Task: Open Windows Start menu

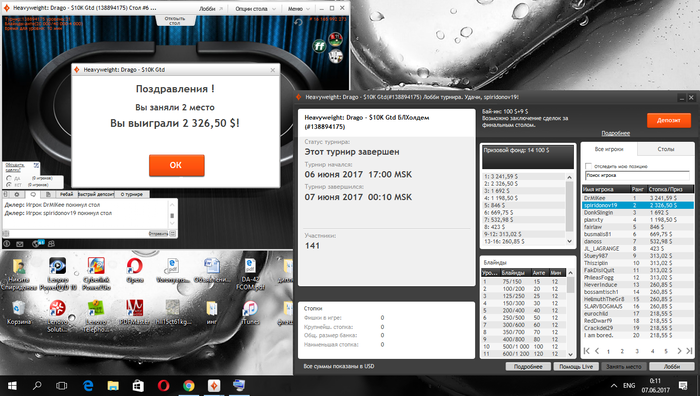Action: (x=12, y=385)
